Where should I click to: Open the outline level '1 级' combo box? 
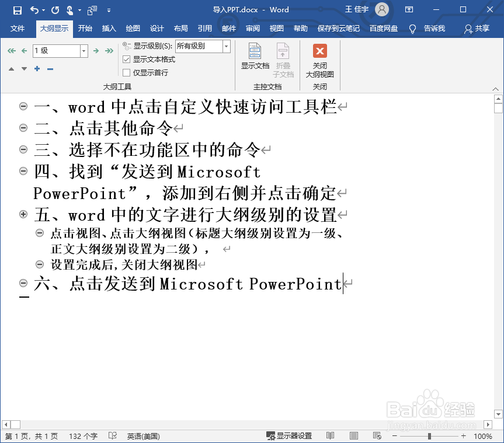(x=60, y=51)
